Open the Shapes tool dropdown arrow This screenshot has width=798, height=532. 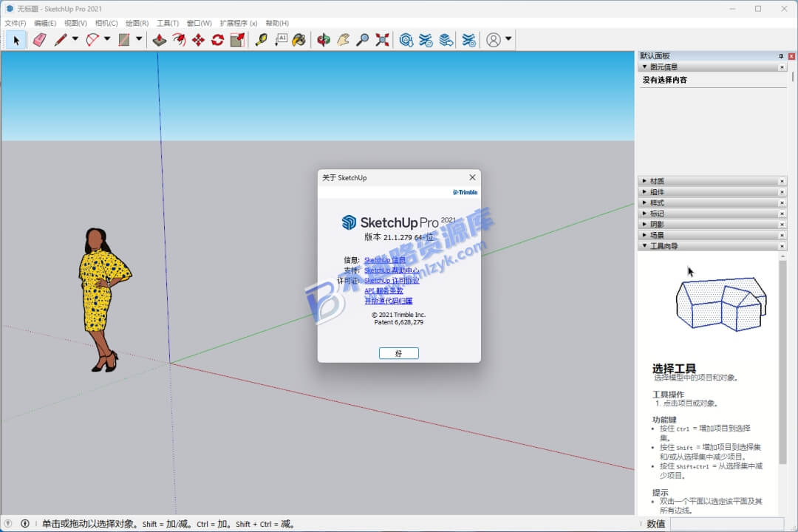(138, 39)
